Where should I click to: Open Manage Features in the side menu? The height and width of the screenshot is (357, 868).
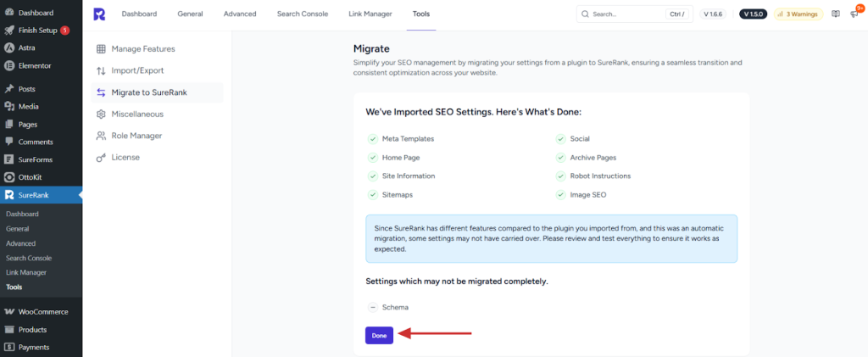157,49
